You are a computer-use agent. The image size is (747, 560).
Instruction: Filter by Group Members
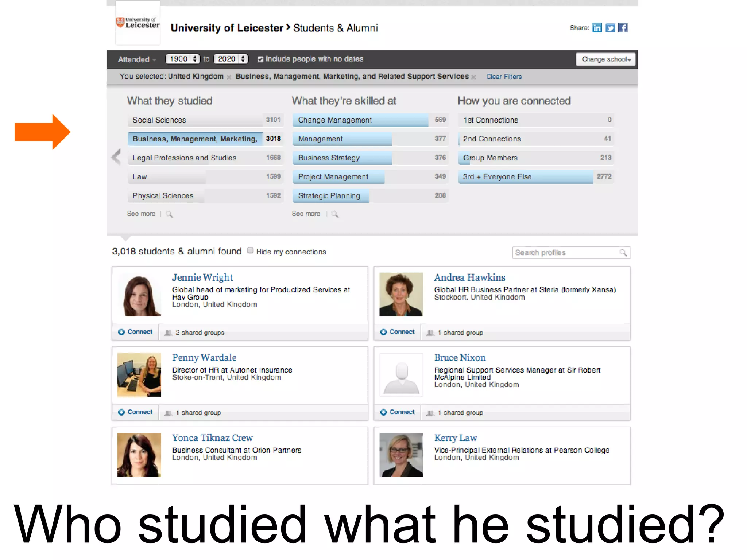(536, 158)
